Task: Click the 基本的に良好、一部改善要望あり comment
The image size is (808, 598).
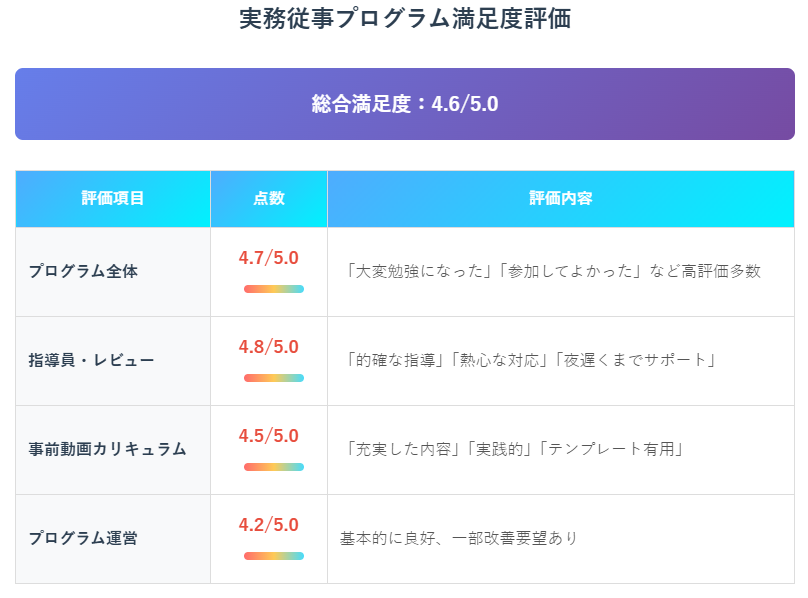Action: tap(459, 538)
